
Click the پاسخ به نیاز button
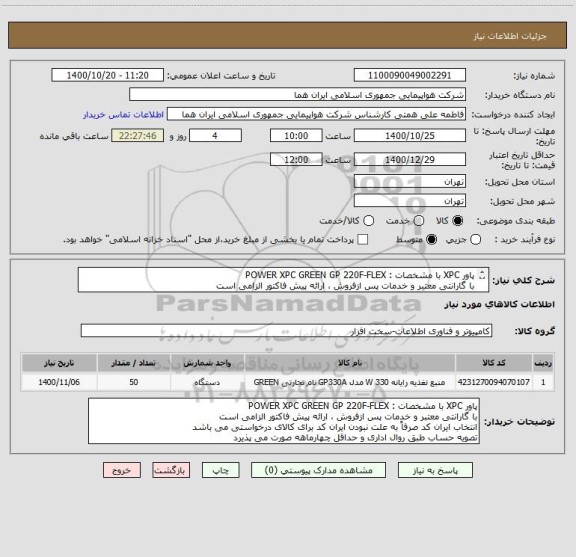[435, 470]
